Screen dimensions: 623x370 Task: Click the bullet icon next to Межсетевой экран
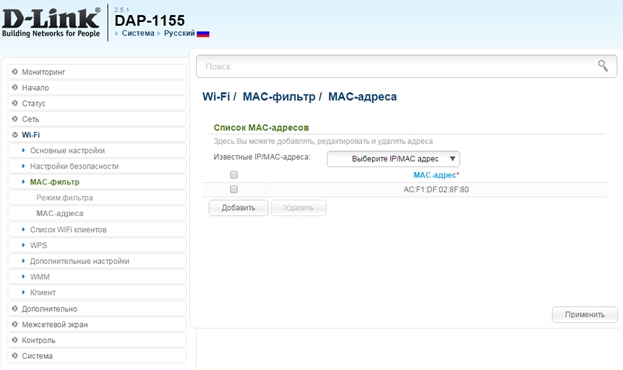coord(15,324)
